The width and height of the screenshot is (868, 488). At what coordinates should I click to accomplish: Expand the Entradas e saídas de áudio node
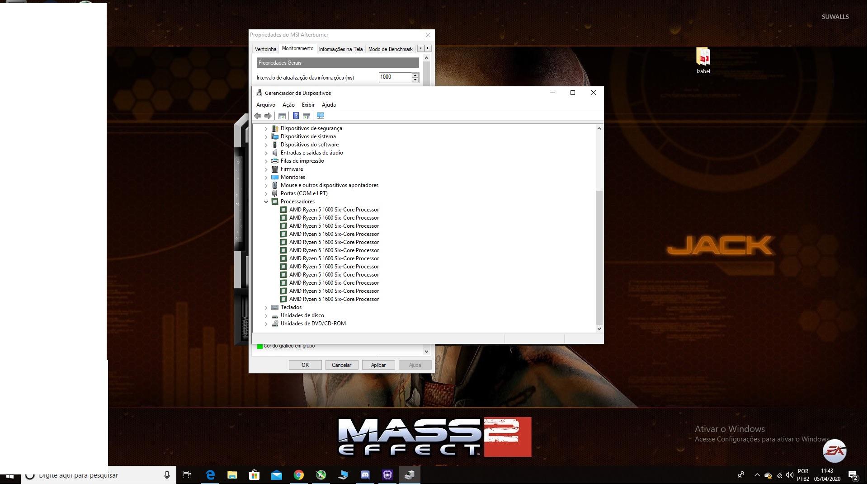tap(266, 153)
